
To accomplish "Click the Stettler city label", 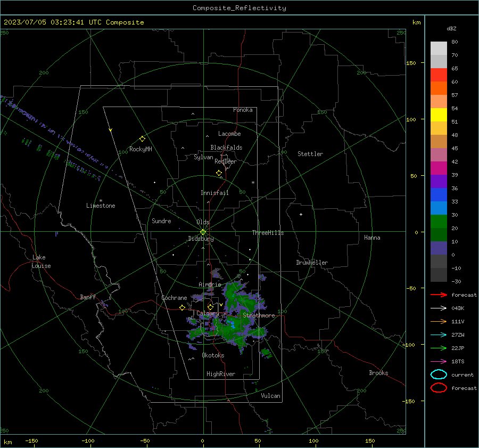I will click(310, 154).
